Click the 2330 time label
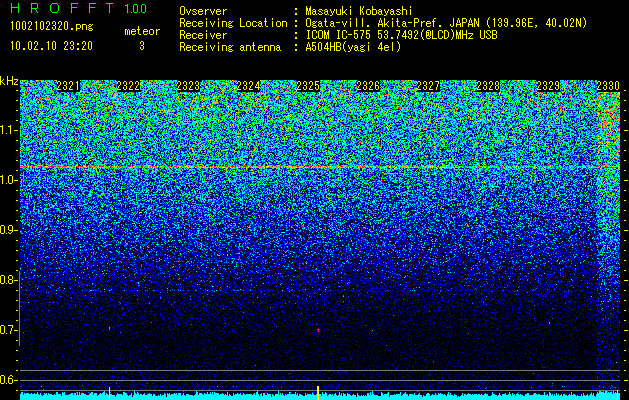 pyautogui.click(x=608, y=86)
